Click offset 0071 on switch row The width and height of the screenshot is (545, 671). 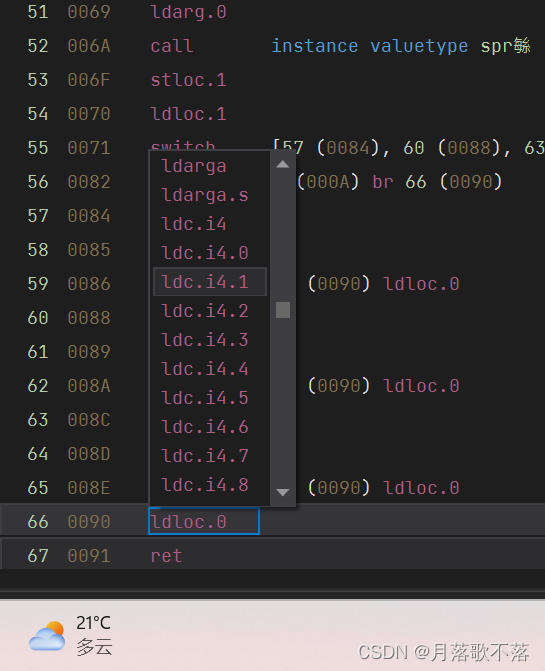click(x=89, y=148)
